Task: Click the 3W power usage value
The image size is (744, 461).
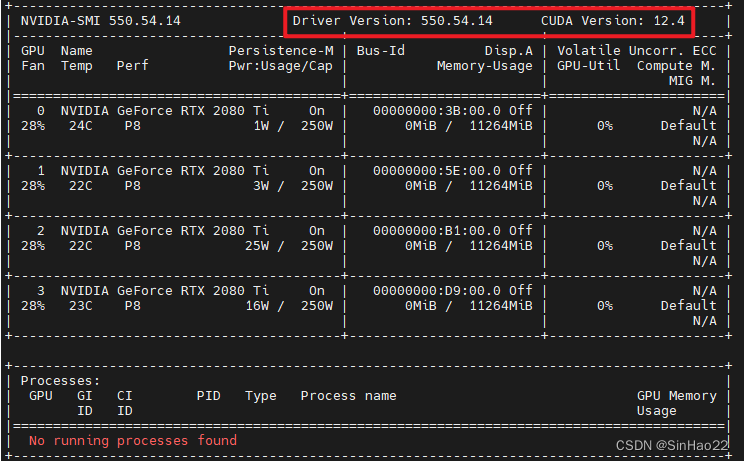Action: pos(264,186)
